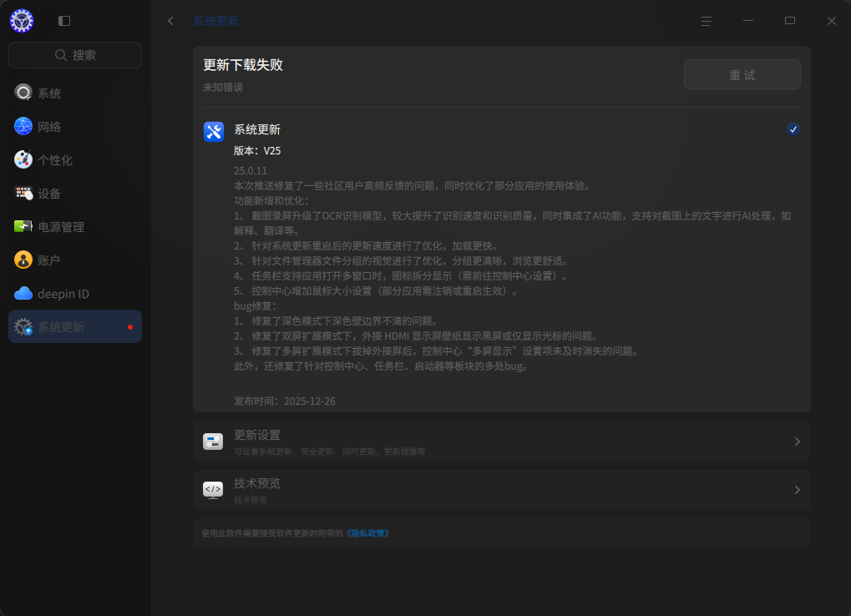Select 系统更新 in the sidebar navigation

[74, 327]
